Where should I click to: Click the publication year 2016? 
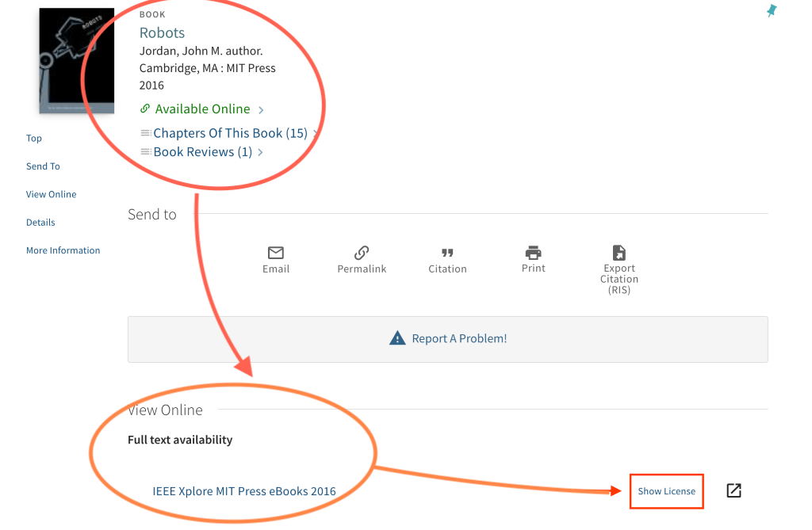[151, 85]
